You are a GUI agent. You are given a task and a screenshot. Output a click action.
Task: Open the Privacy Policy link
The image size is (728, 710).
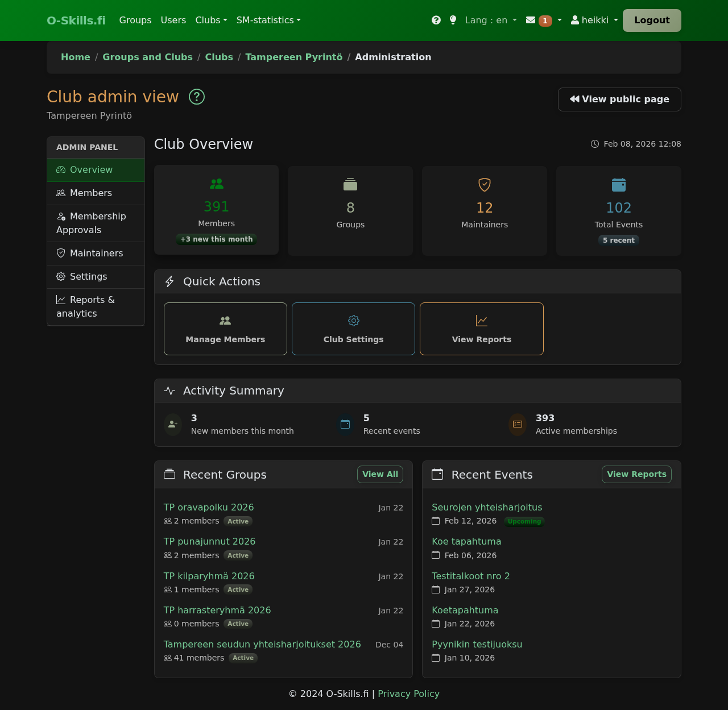click(408, 694)
